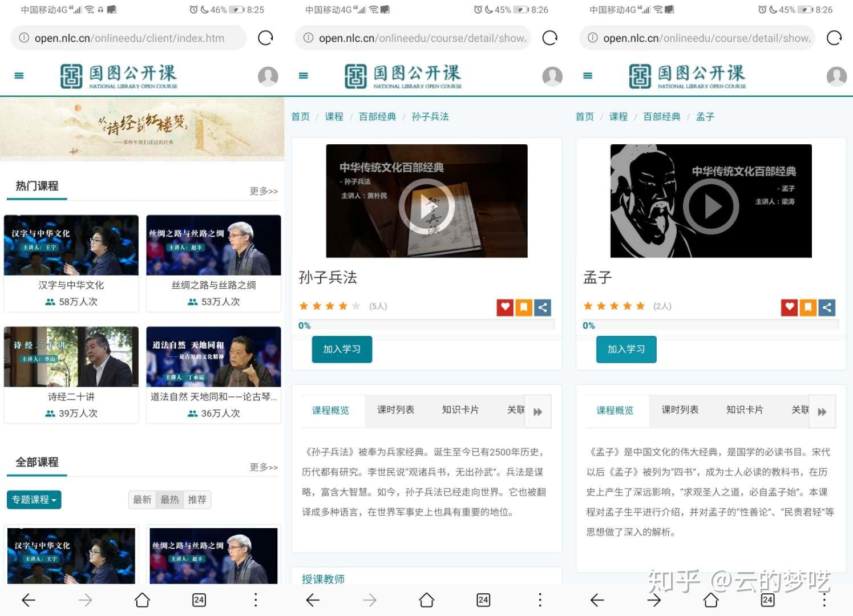Open the 专题课程 dropdown
The image size is (853, 616).
coord(34,500)
